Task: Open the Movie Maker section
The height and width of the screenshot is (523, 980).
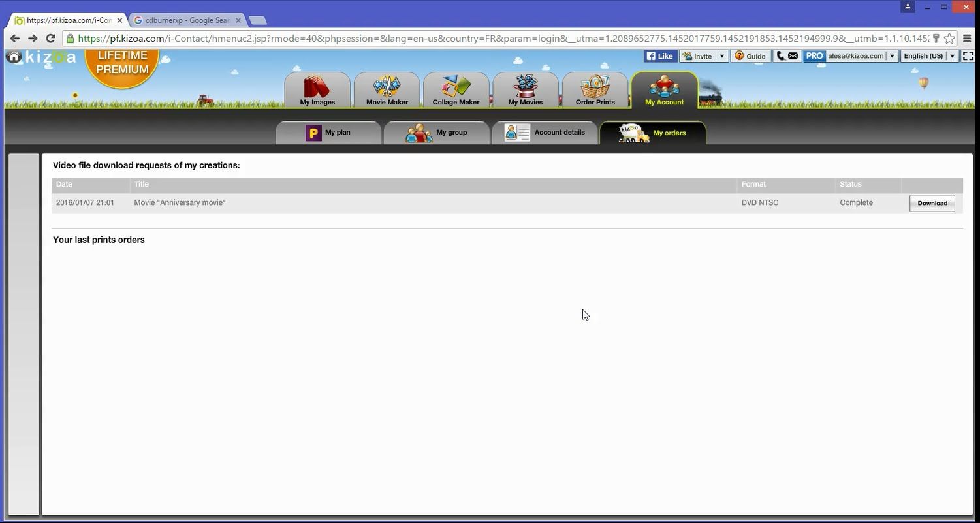Action: tap(387, 90)
